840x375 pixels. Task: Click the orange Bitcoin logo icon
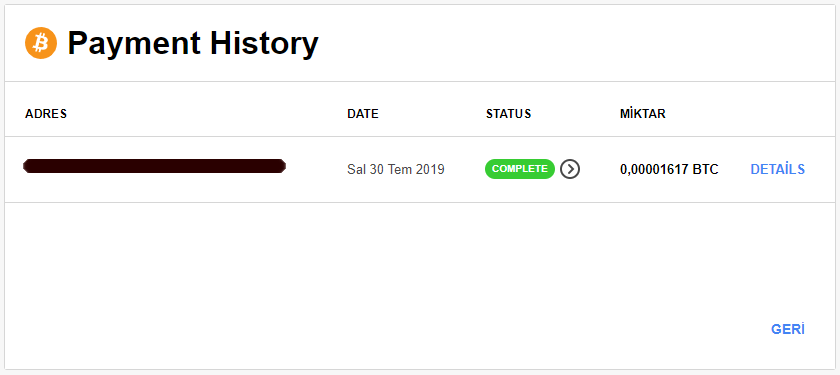[x=41, y=43]
